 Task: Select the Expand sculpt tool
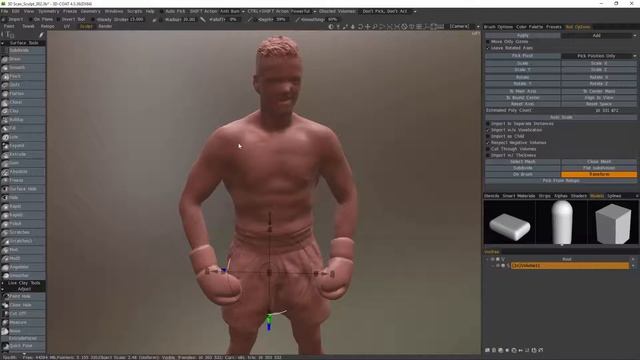coord(23,146)
